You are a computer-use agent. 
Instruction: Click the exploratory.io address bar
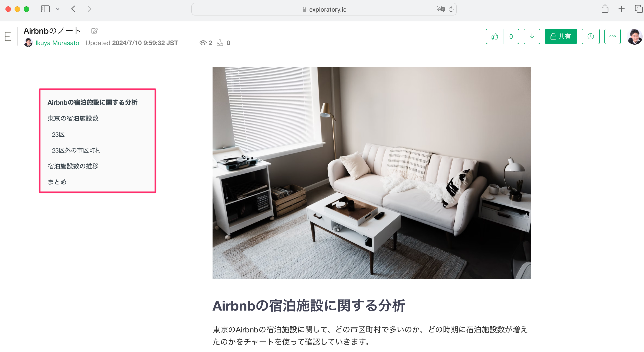324,9
